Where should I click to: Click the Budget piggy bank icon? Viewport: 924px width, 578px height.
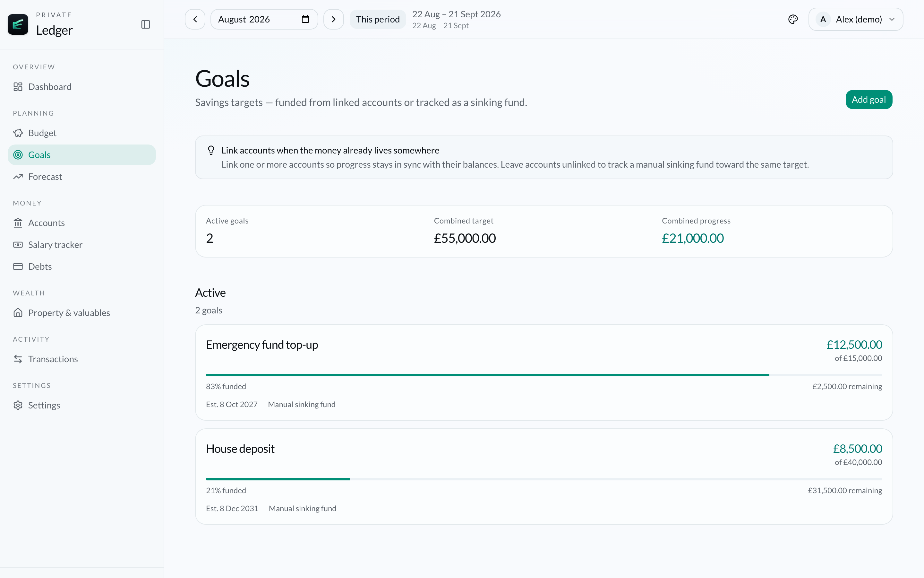click(x=18, y=133)
